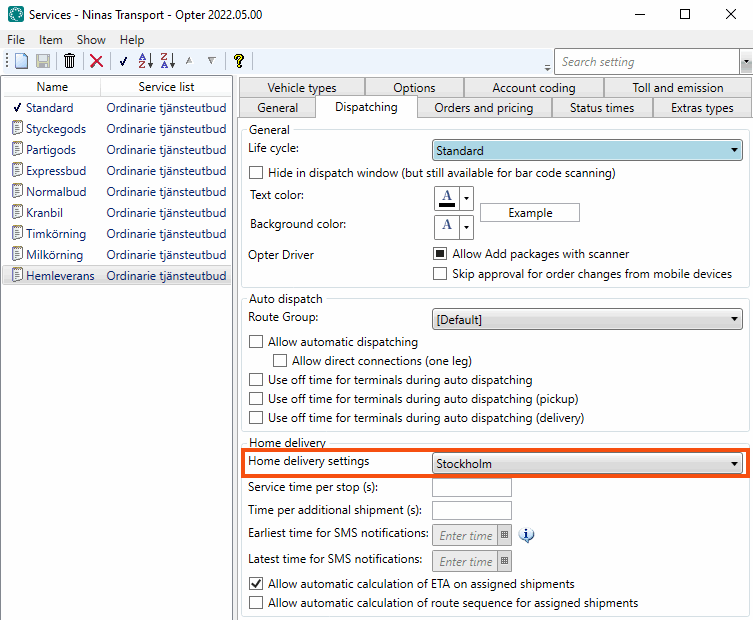
Task: Select Kranbil service in the list
Action: click(x=43, y=213)
